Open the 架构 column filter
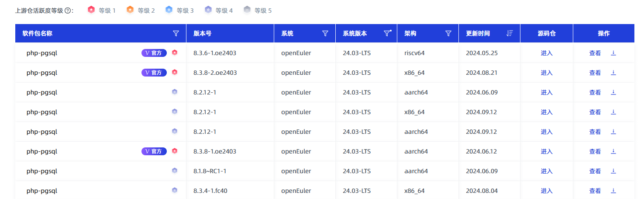The height and width of the screenshot is (199, 644). (448, 33)
